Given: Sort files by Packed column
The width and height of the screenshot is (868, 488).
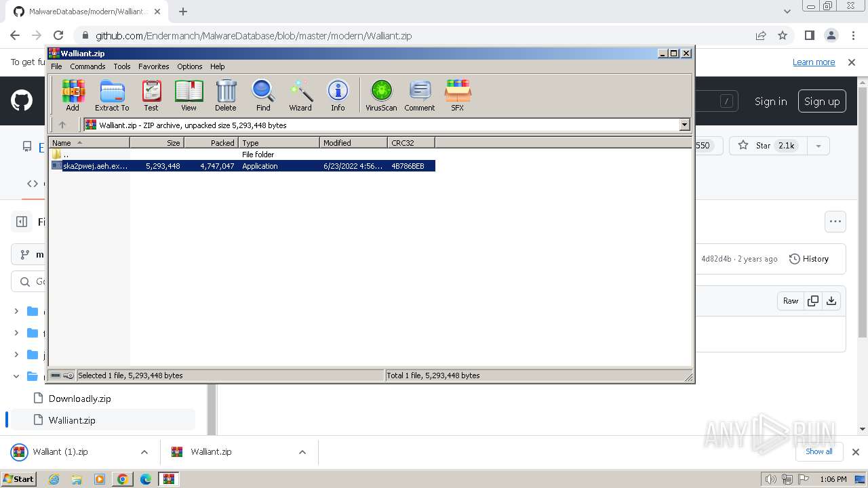Looking at the screenshot, I should [x=211, y=142].
